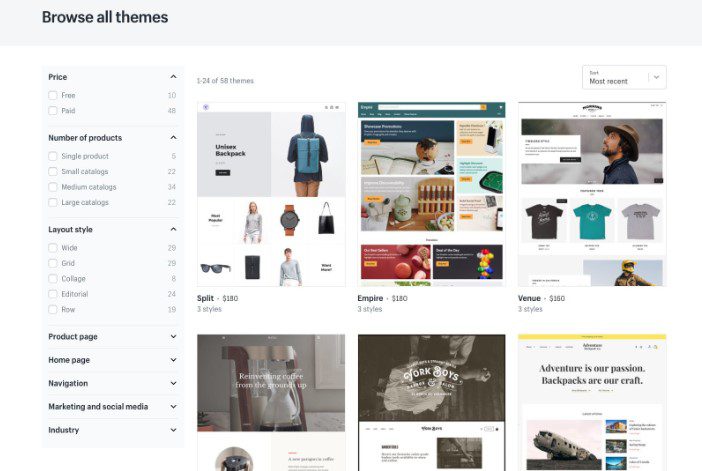This screenshot has height=471, width=702.
Task: Collapse the Price filter section
Action: (173, 77)
